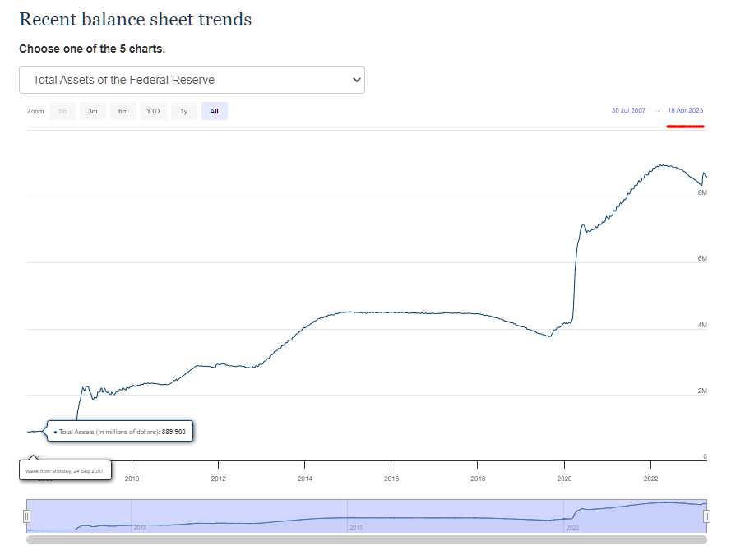Grab the right navigator range handle
Screen dimensions: 731x560
[707, 516]
